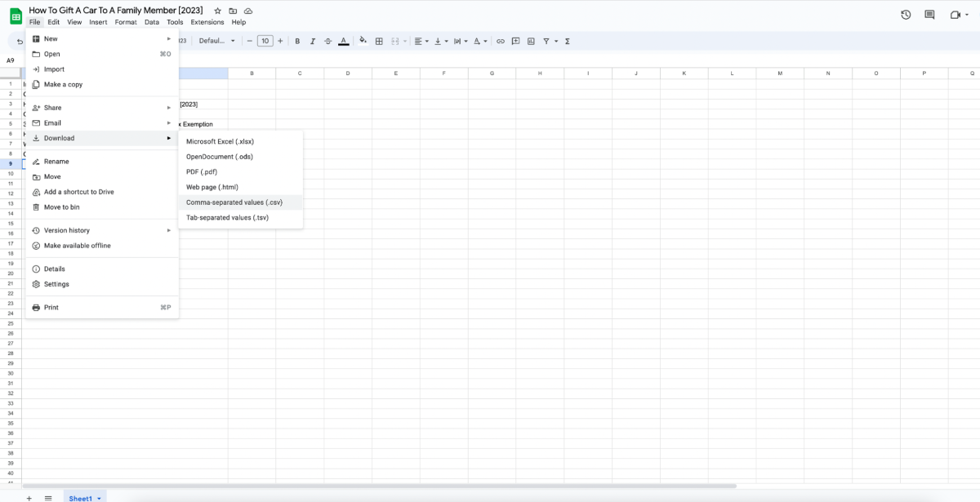Open horizontal align dropdown
Viewport: 980px width, 502px height.
(x=421, y=41)
